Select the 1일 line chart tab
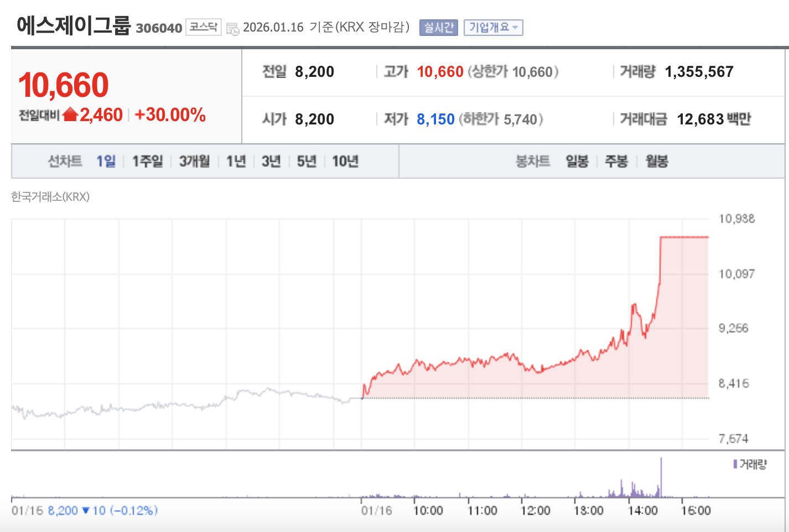The height and width of the screenshot is (532, 789). pos(106,161)
